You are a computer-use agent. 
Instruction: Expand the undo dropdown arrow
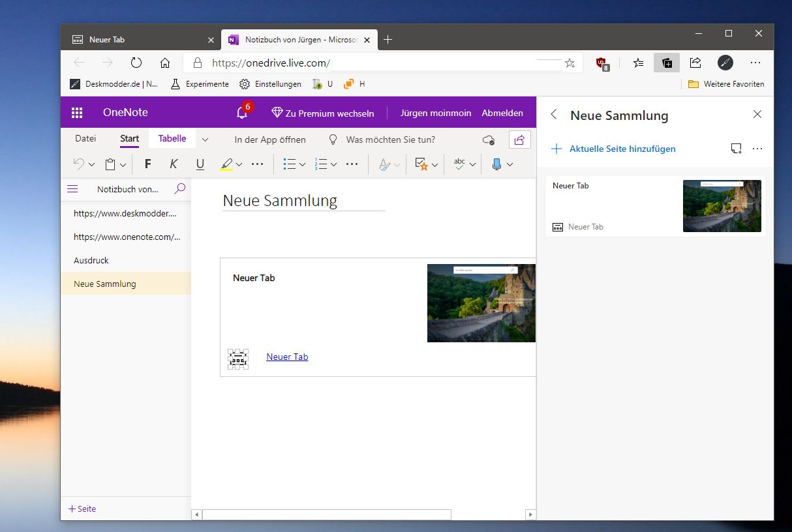pyautogui.click(x=91, y=165)
